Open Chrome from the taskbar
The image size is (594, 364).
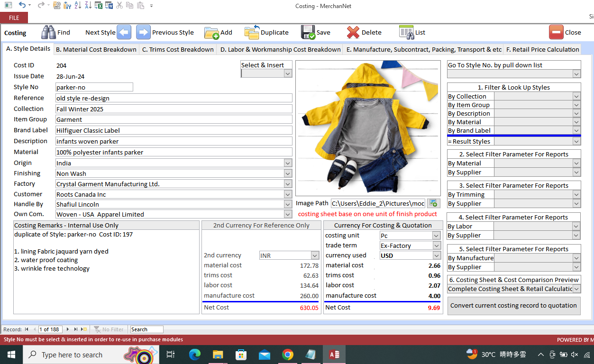tap(287, 354)
